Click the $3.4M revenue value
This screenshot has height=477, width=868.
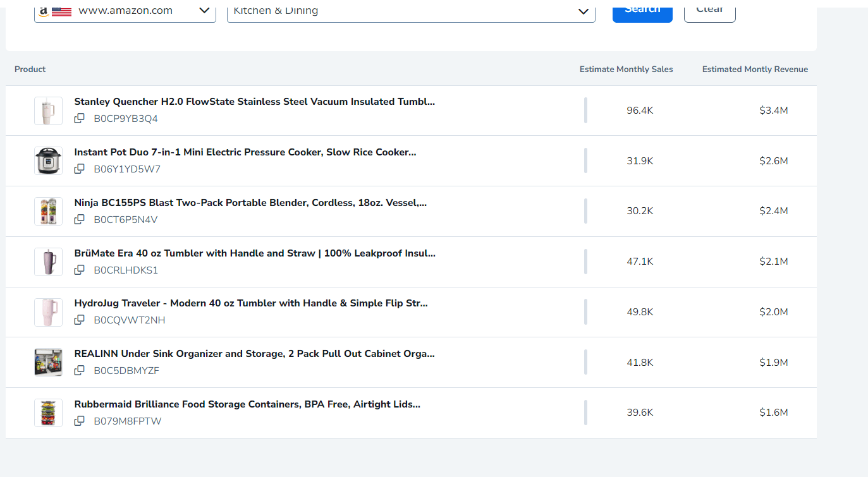pyautogui.click(x=774, y=111)
